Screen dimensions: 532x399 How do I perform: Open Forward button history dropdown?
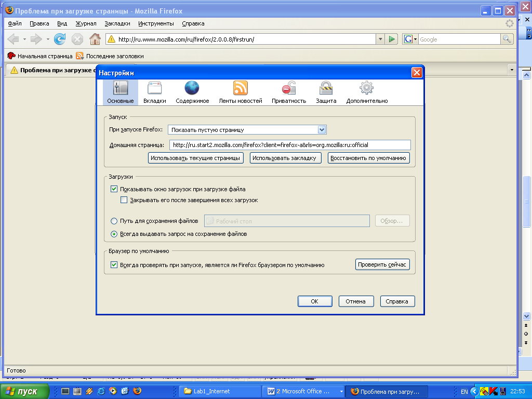point(48,39)
